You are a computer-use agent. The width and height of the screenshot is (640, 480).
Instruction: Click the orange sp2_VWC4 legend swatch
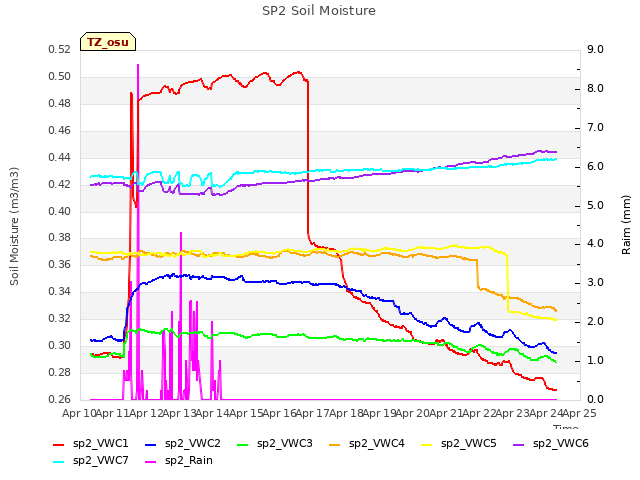[x=335, y=444]
